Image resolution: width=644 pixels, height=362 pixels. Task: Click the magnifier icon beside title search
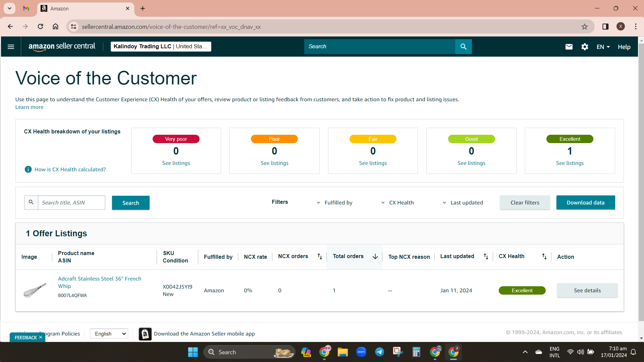(x=31, y=202)
